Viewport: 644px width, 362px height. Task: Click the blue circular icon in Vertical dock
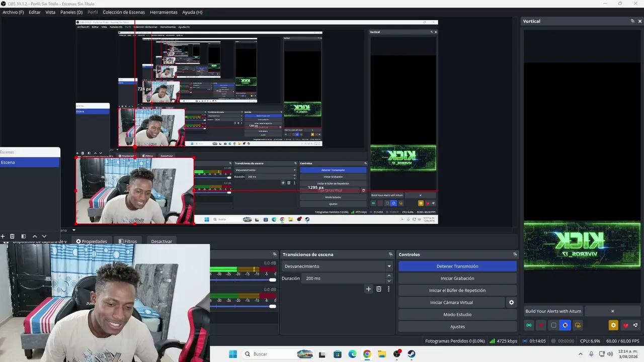(x=565, y=325)
